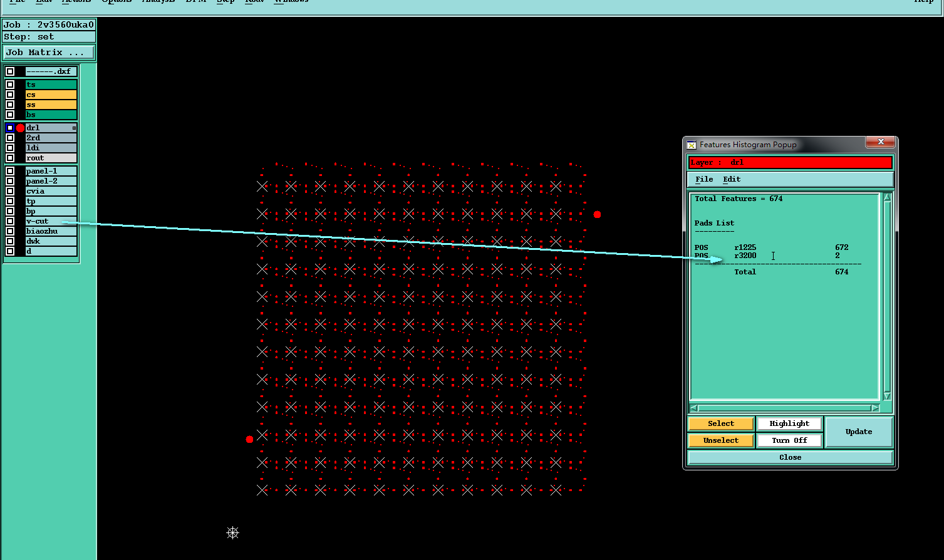The height and width of the screenshot is (560, 944).
Task: Click the histogram vertical scrollbar down arrow
Action: coord(887,396)
